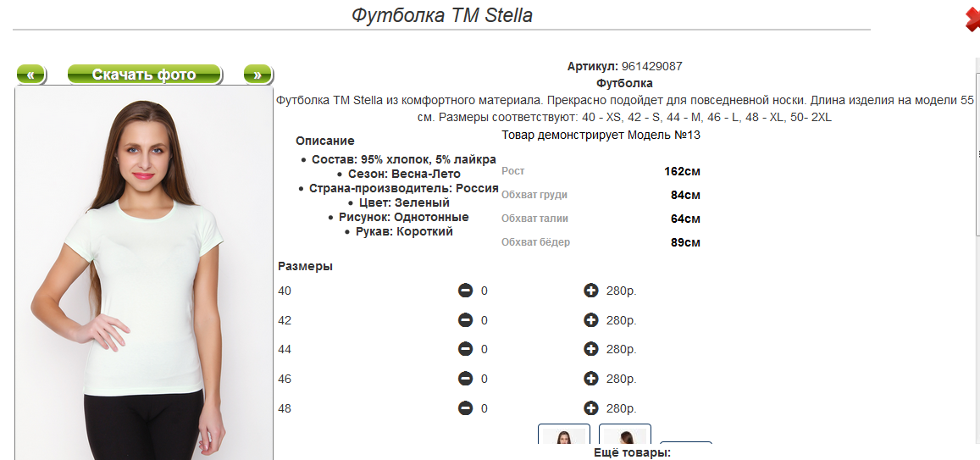
Task: Click the Цвет: Зеленый line
Action: coord(404,202)
